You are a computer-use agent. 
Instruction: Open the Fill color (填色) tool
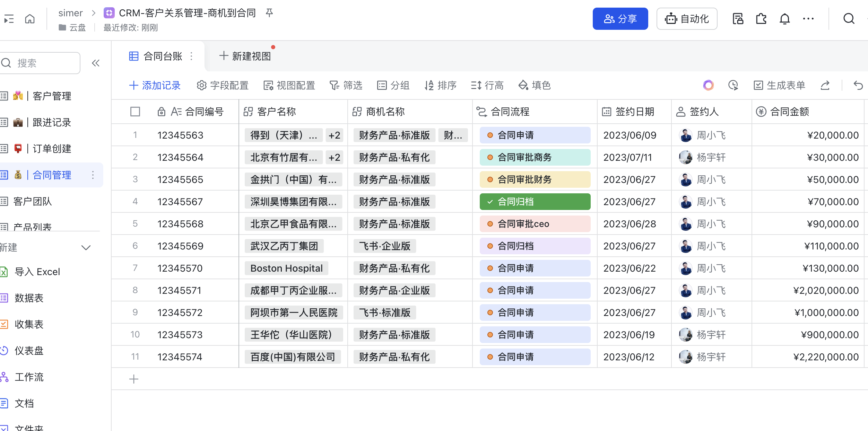pyautogui.click(x=534, y=85)
